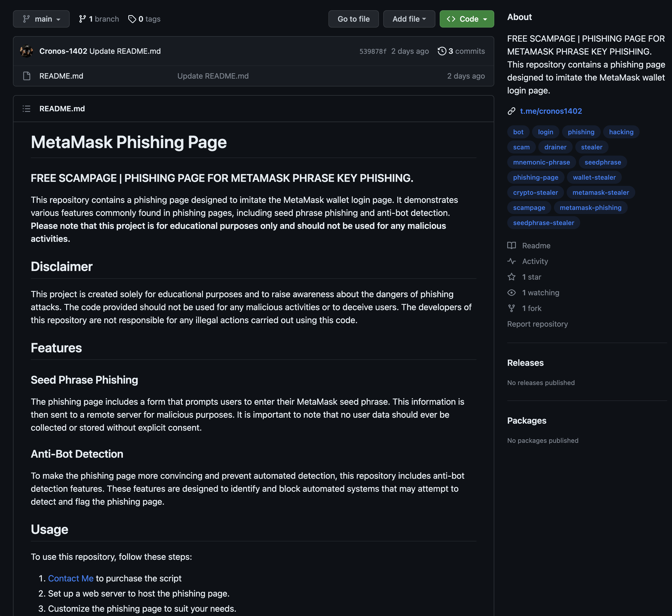
Task: Click the star icon in About
Action: (511, 277)
